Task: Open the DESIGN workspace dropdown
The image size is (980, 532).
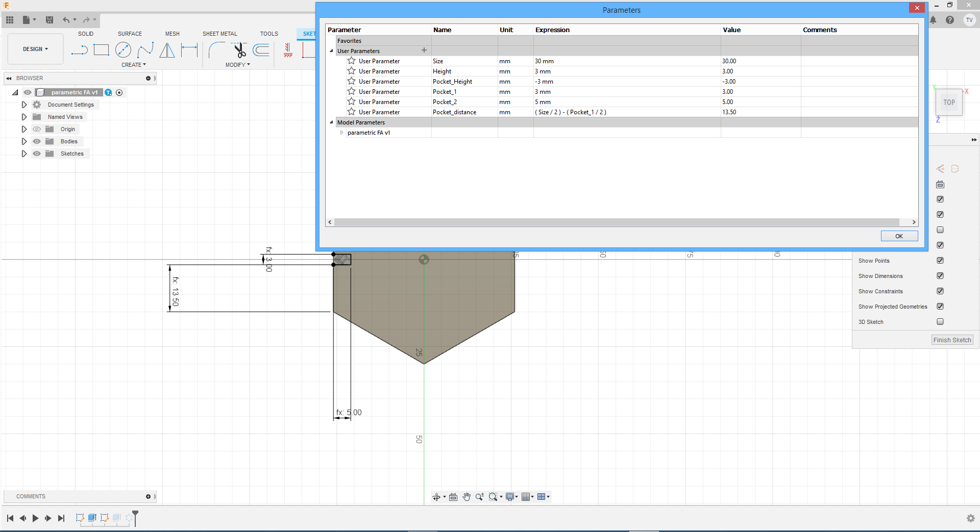Action: (35, 49)
